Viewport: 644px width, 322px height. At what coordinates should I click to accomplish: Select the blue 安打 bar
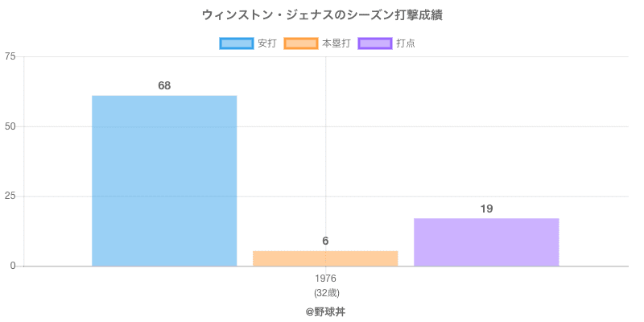point(164,181)
